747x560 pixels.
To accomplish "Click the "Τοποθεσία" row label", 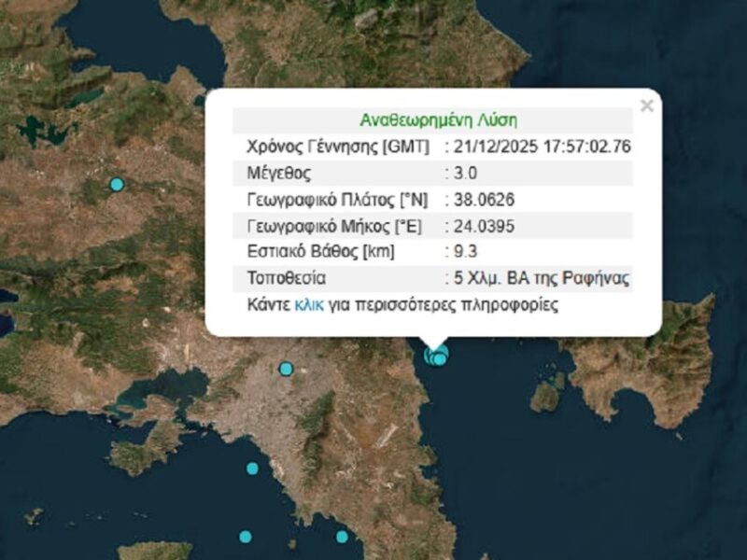I will (x=287, y=278).
